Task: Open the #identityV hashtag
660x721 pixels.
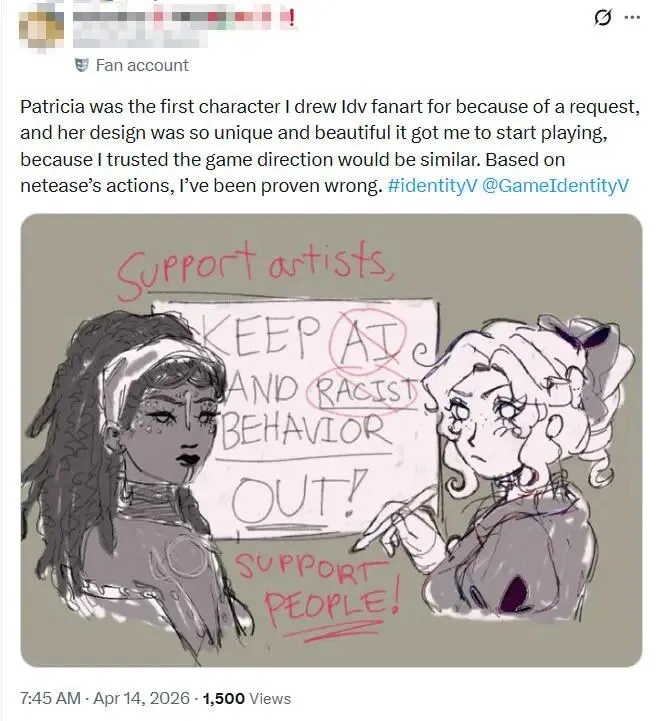Action: (432, 185)
